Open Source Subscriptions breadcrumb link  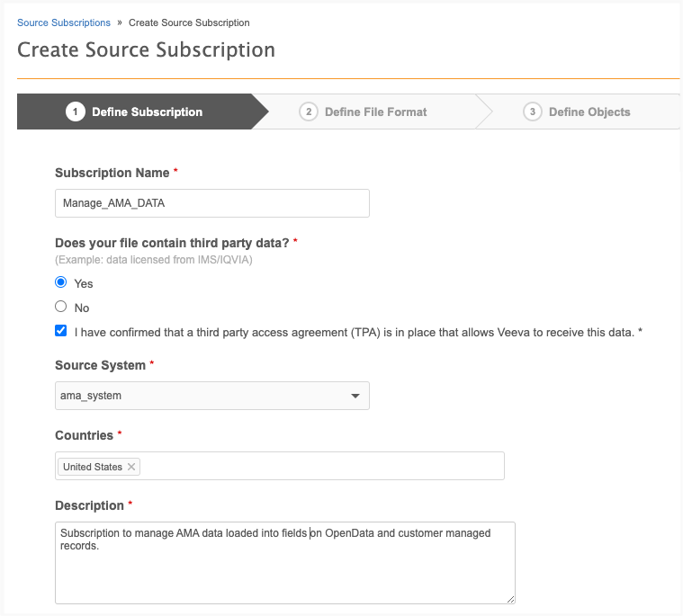64,22
